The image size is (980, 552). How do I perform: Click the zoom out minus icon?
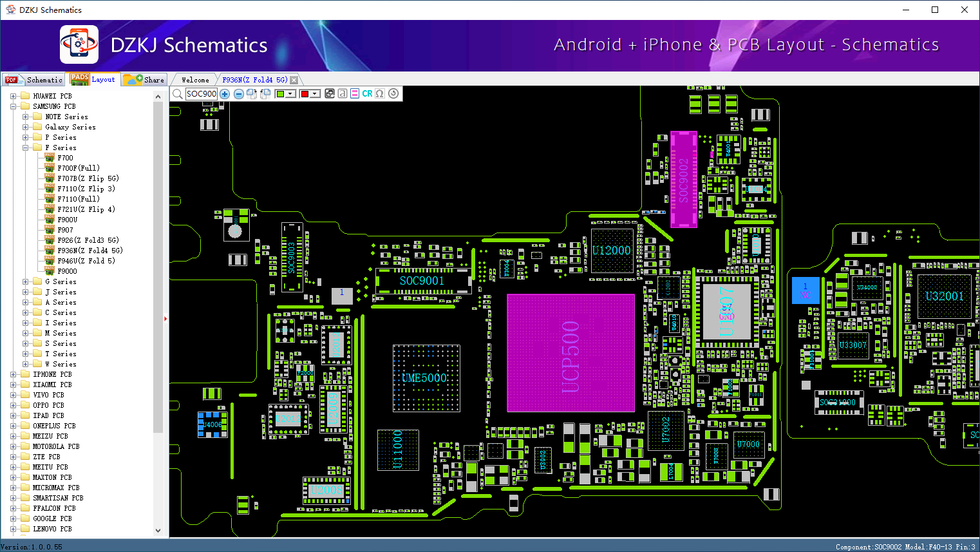238,94
